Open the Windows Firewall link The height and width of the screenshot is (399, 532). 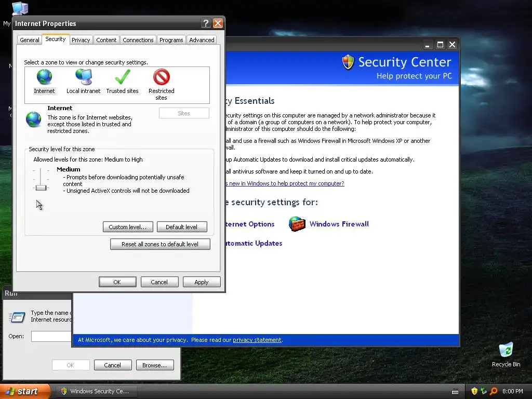[339, 224]
